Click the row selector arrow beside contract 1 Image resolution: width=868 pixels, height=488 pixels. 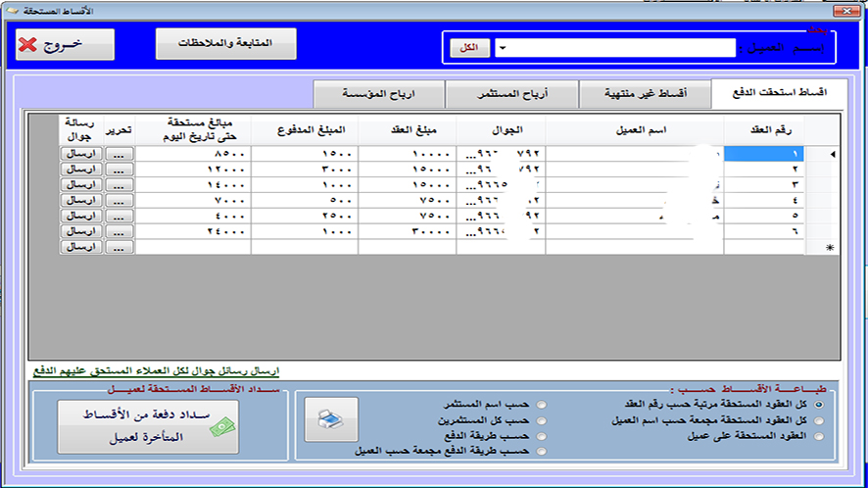point(833,154)
